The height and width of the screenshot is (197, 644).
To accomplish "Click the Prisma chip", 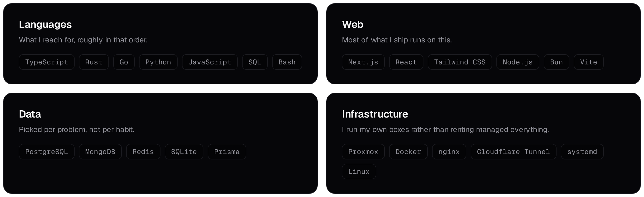I will tap(227, 152).
